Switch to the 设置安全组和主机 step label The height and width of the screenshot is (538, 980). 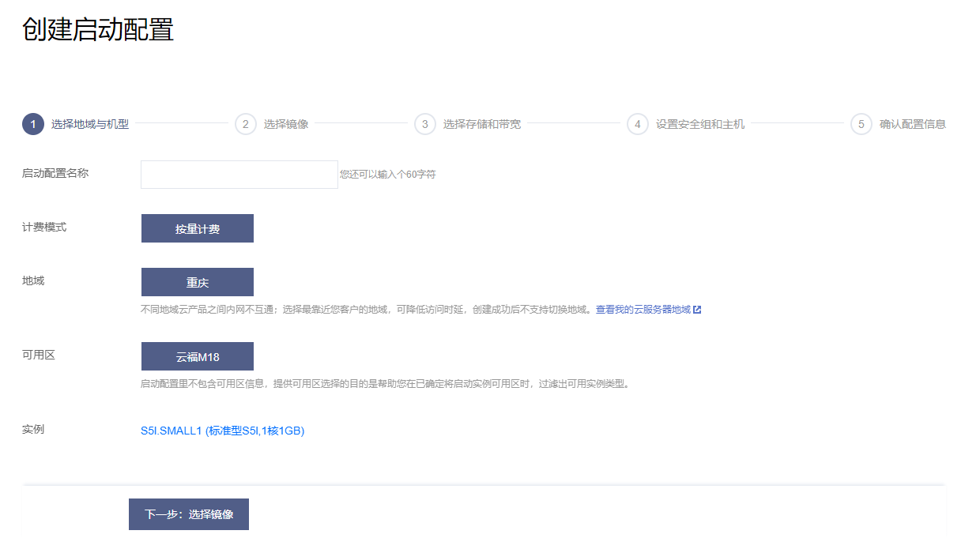[x=700, y=124]
